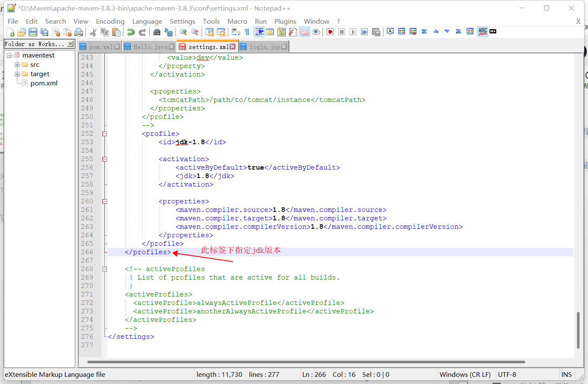Toggle the ABC spell-check toolbar icon
588x384 pixels.
point(482,32)
